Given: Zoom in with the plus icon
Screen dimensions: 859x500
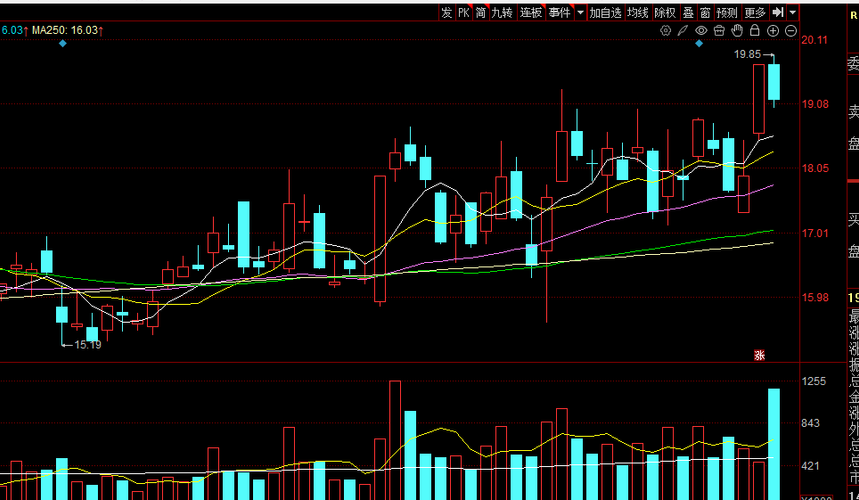Looking at the screenshot, I should [x=773, y=31].
